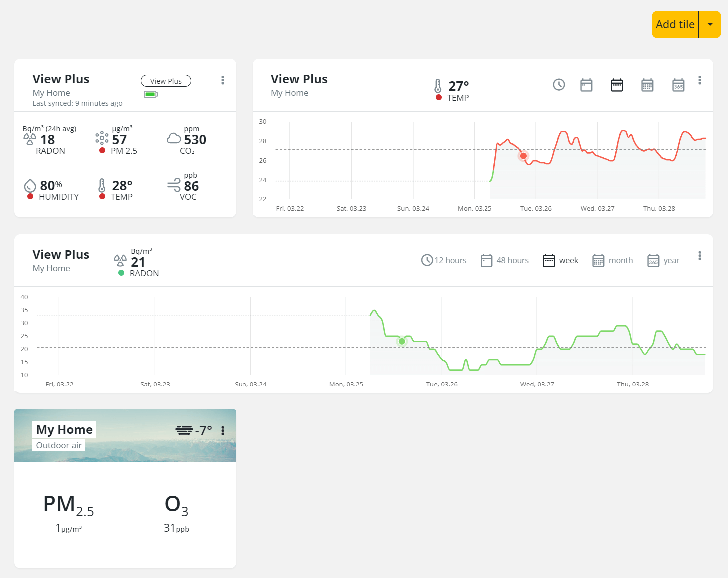Select the humidity droplet icon

(x=30, y=186)
